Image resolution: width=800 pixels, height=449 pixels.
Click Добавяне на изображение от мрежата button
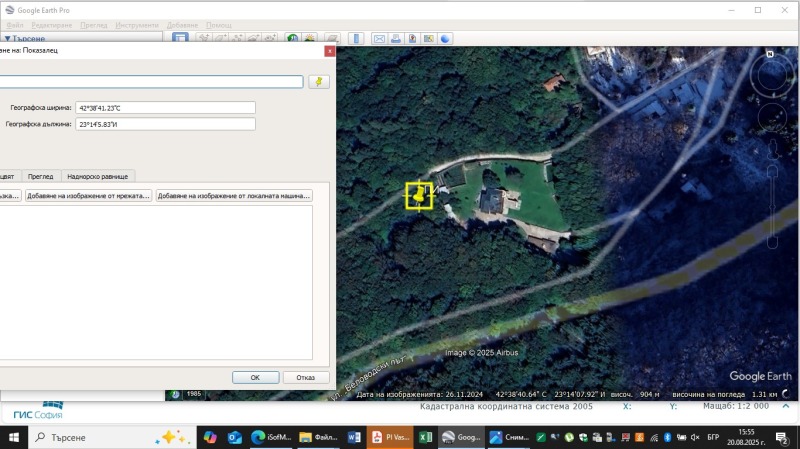88,196
